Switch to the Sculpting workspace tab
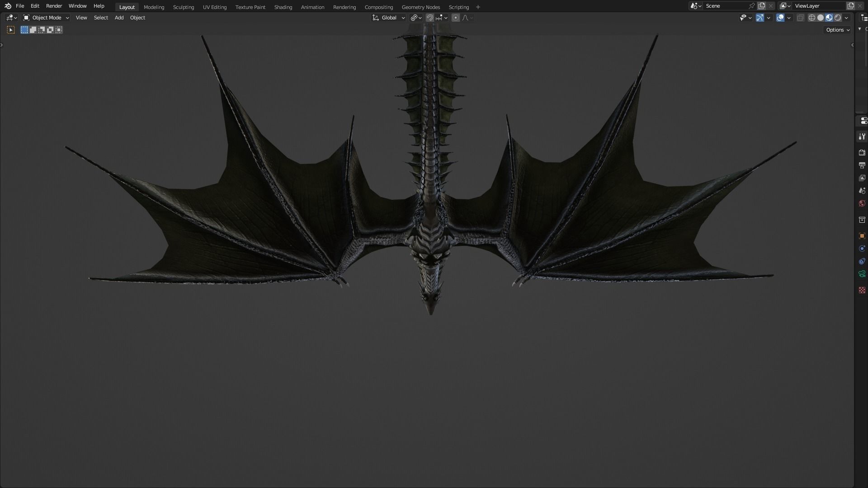Screen dimensions: 868x488 [184, 7]
